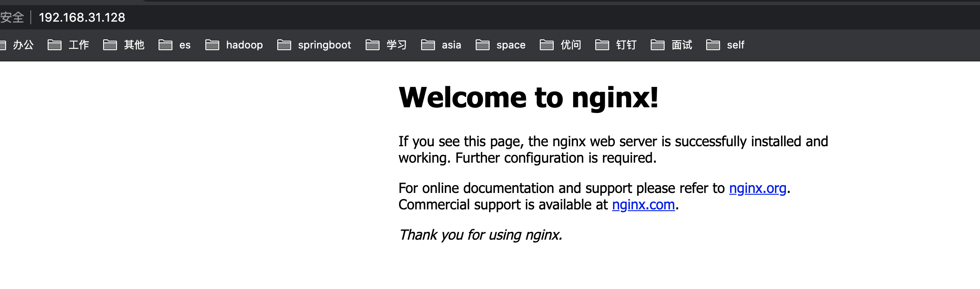
Task: Open the 工作 bookmarks folder
Action: pyautogui.click(x=68, y=45)
